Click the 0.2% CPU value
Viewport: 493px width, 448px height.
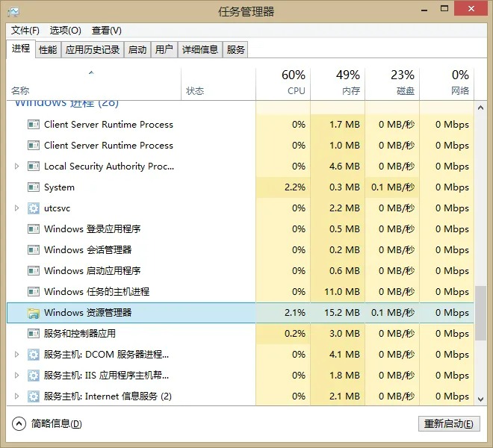click(x=295, y=333)
